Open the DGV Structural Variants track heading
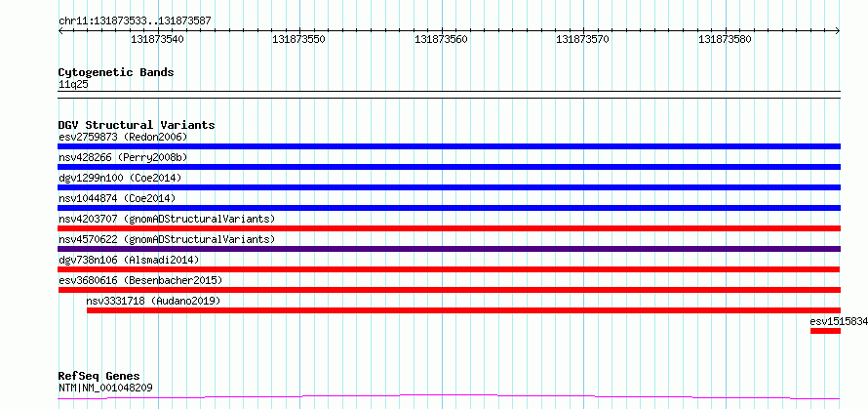The image size is (868, 409). (x=137, y=125)
